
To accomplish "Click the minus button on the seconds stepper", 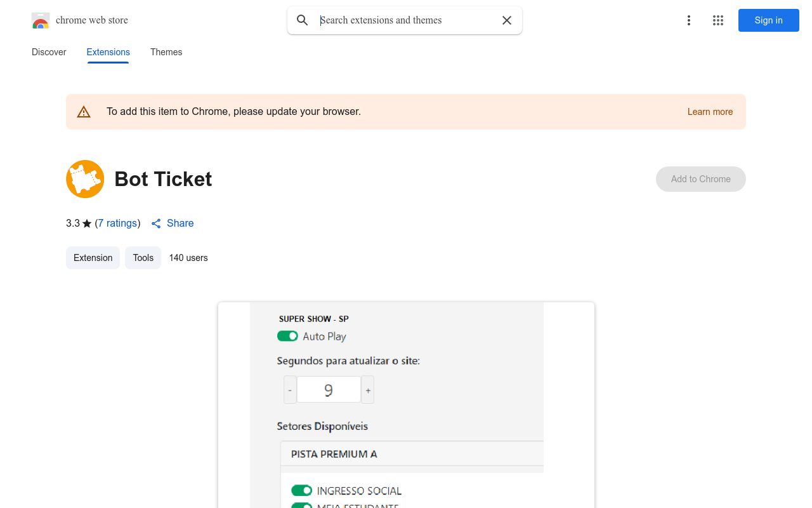I will pos(290,389).
